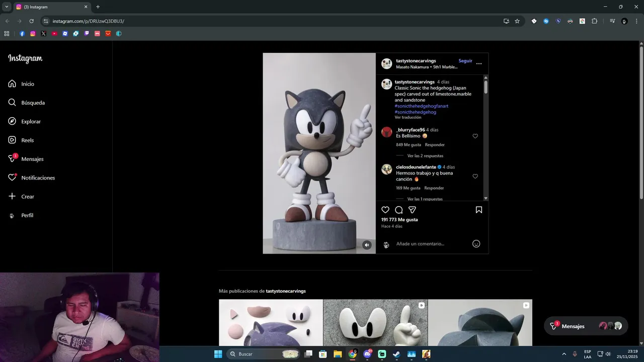644x362 pixels.
Task: Like the post with the heart icon
Action: point(385,210)
